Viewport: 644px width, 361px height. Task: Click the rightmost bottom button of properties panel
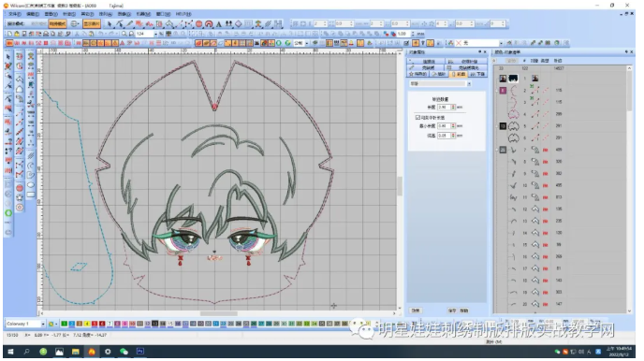coord(464,310)
